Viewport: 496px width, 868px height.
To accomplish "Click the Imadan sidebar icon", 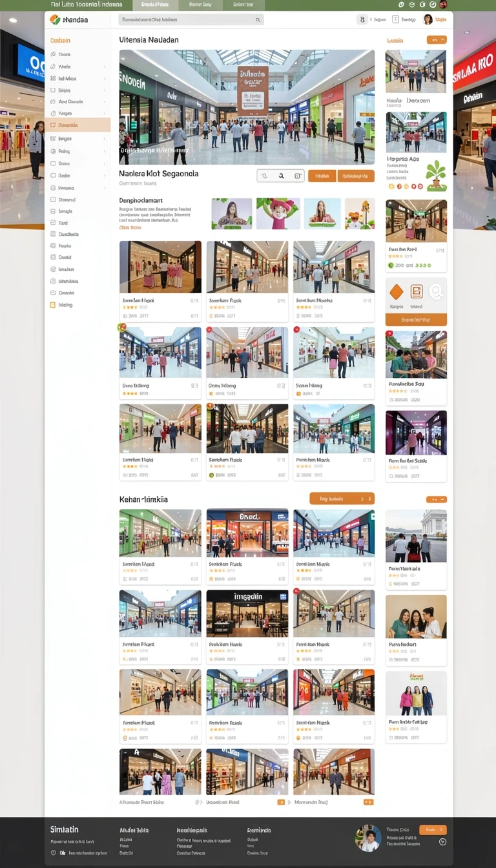I will coord(53,269).
